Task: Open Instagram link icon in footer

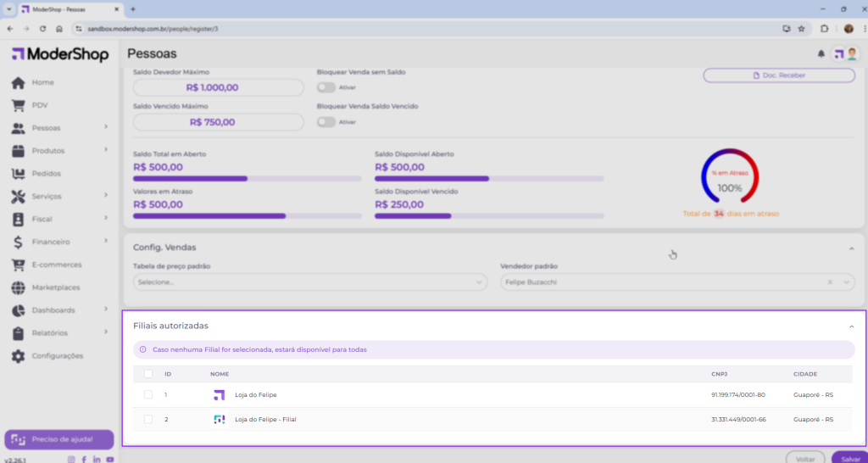Action: coord(71,459)
